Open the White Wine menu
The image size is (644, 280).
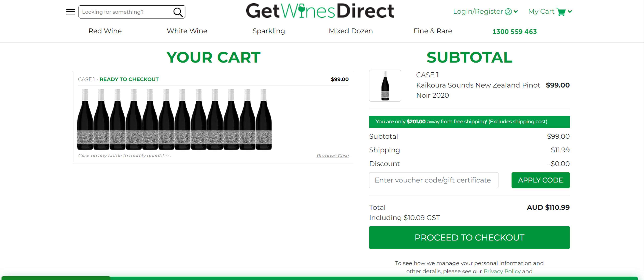tap(187, 31)
